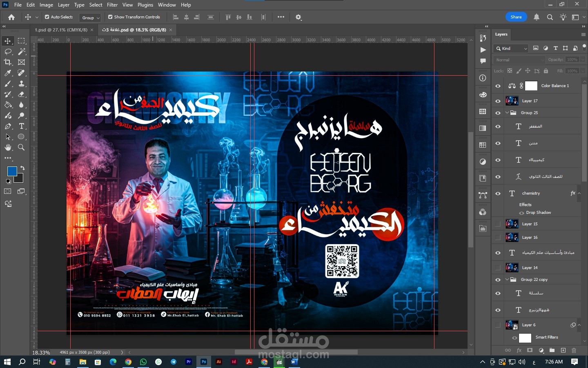Collapse Group 25 folder
588x368 pixels.
tap(507, 113)
